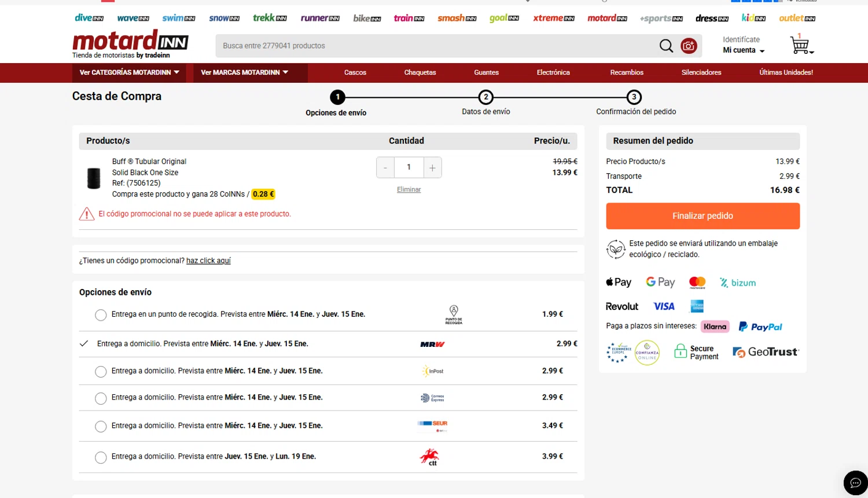Screen dimensions: 868x498
Task: Open the Mi cuenta dropdown
Action: (x=744, y=50)
